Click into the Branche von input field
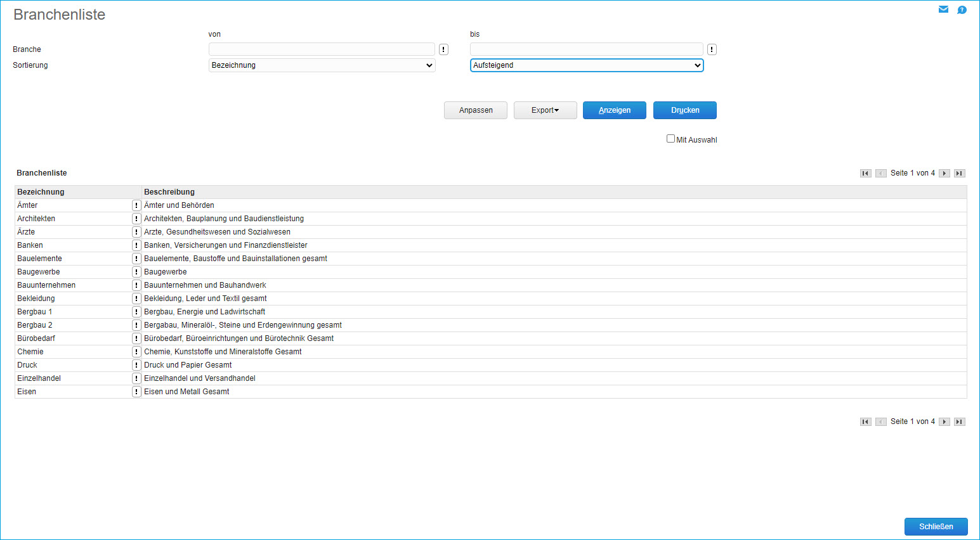The width and height of the screenshot is (980, 540). (x=322, y=49)
